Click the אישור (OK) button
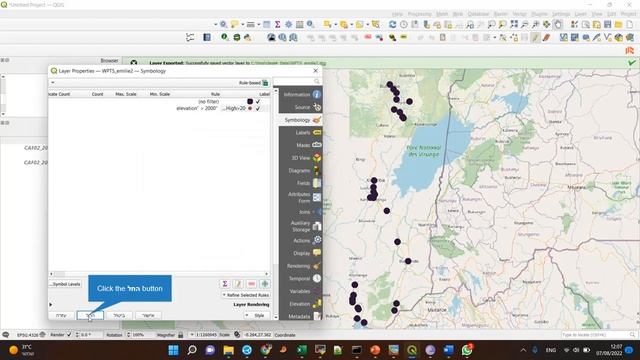This screenshot has width=640, height=360. 148,315
